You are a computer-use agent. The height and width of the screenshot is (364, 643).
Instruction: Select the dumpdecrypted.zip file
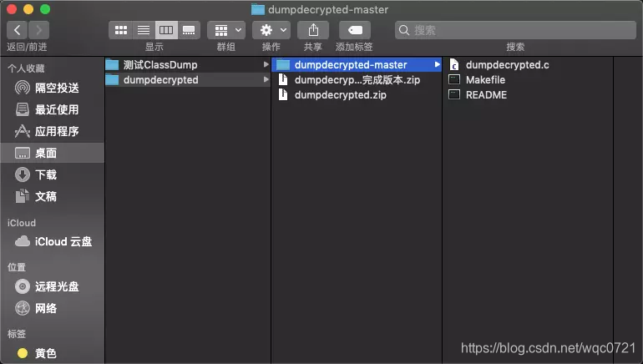tap(357, 94)
